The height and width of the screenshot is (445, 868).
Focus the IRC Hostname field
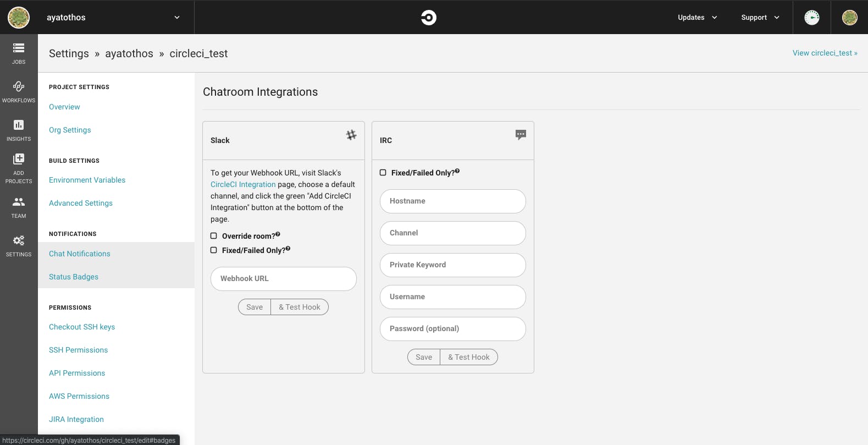453,201
